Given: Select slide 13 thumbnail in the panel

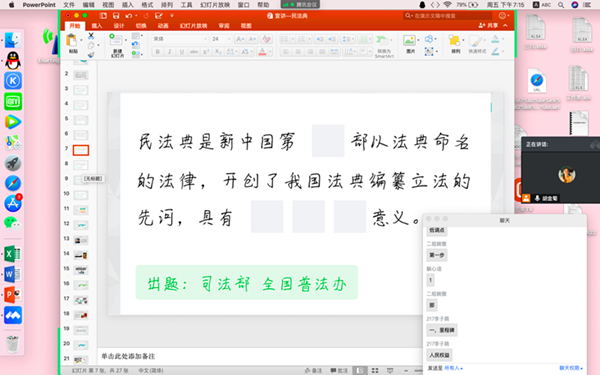Looking at the screenshot, I should (x=81, y=240).
